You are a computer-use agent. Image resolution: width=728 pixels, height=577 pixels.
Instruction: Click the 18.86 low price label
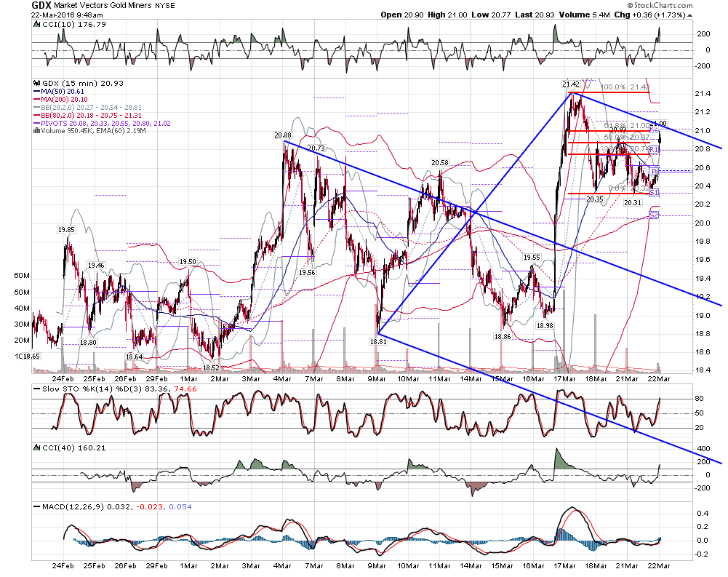[503, 336]
